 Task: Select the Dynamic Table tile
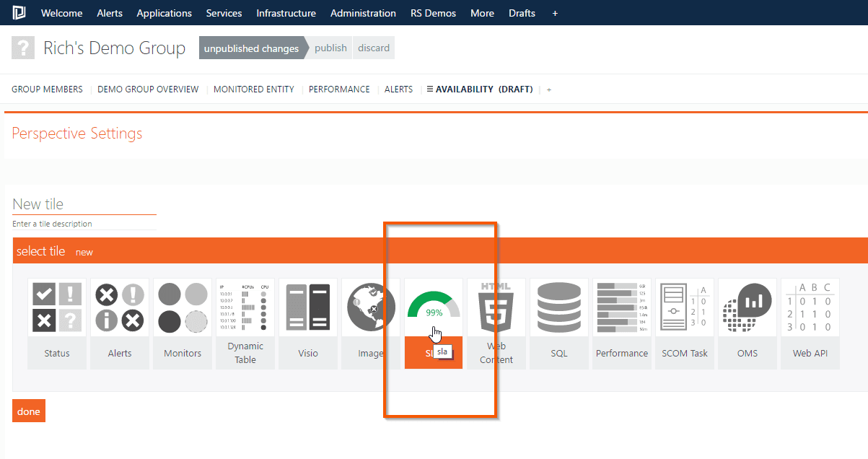(x=245, y=307)
